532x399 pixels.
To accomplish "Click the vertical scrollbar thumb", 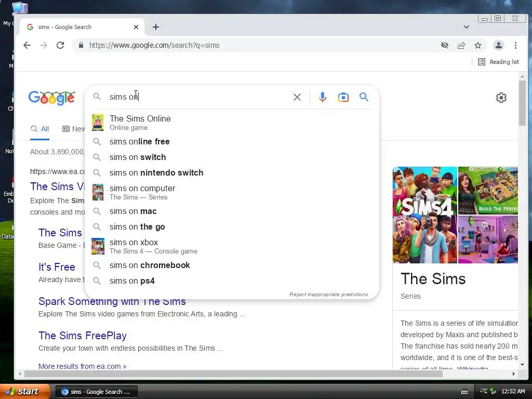I will click(x=522, y=103).
